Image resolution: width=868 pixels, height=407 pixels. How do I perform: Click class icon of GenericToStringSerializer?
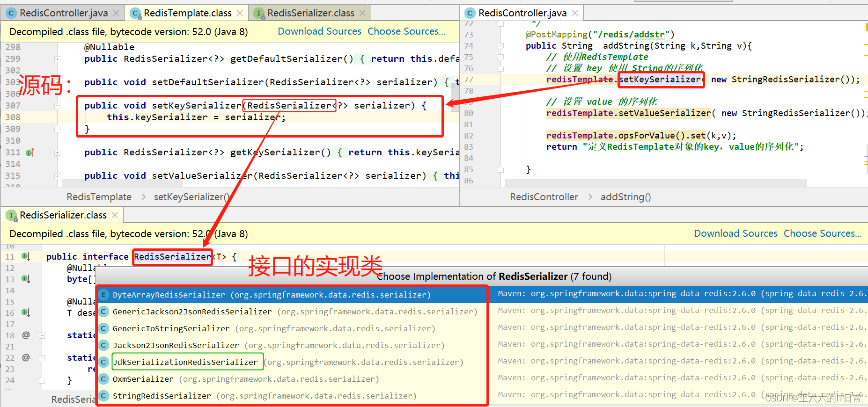(104, 328)
